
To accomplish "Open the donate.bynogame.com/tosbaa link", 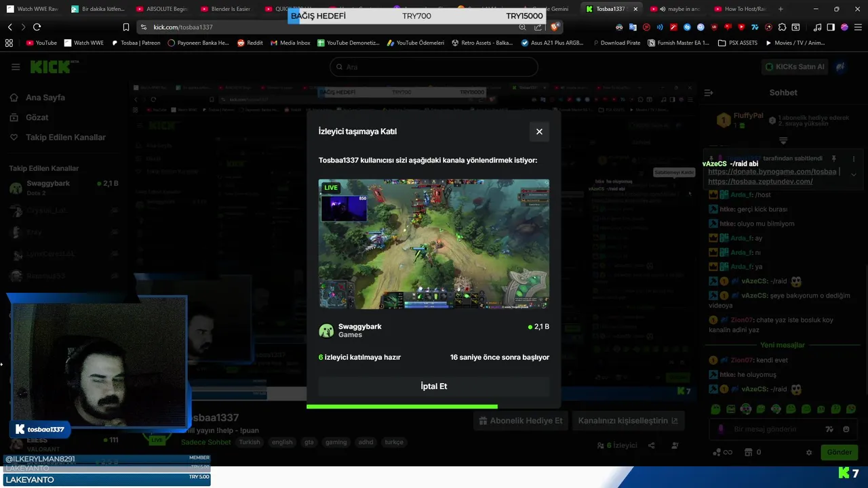I will coord(772,172).
